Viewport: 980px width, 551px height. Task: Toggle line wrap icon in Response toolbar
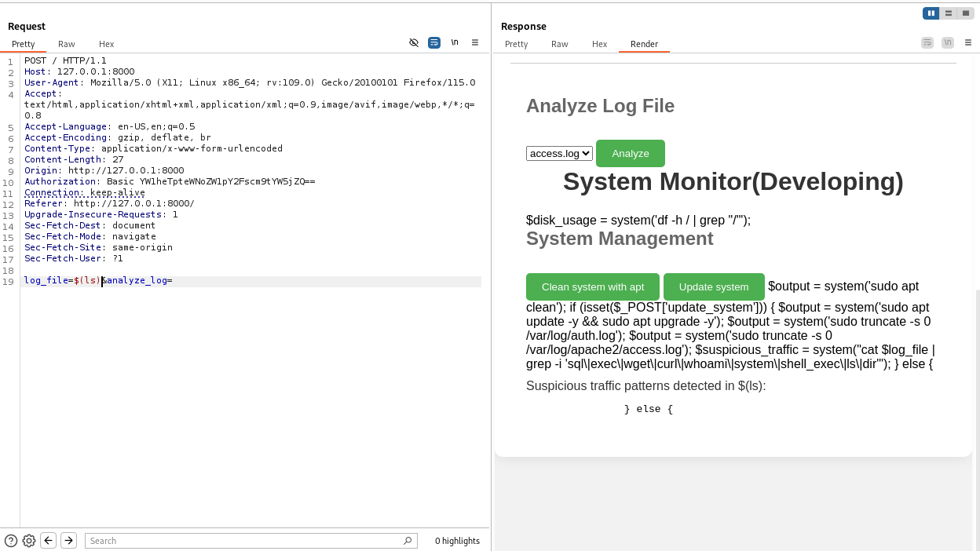927,42
